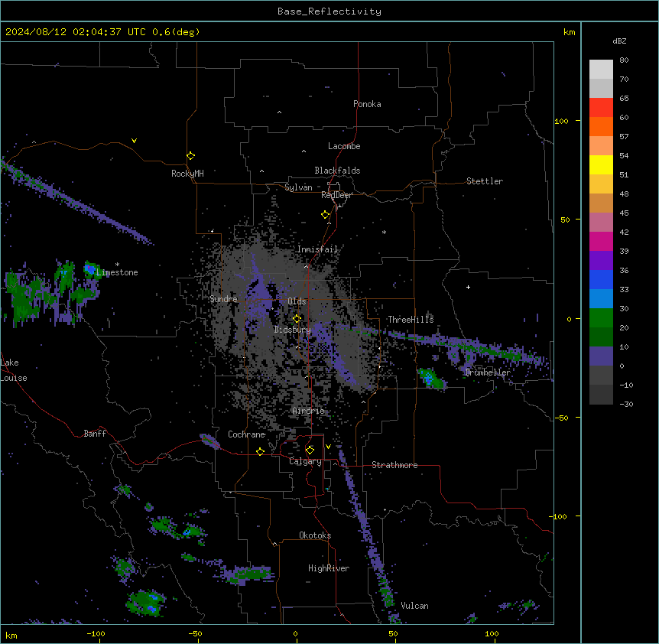This screenshot has height=644, width=659.
Task: Click the magenta 42-39 dBZ legend swatch
Action: (x=601, y=241)
